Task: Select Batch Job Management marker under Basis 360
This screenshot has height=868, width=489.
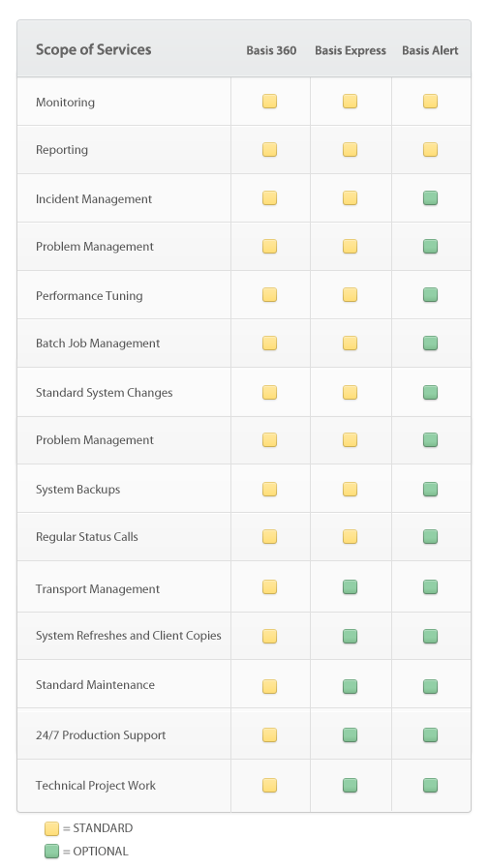Action: coord(270,344)
